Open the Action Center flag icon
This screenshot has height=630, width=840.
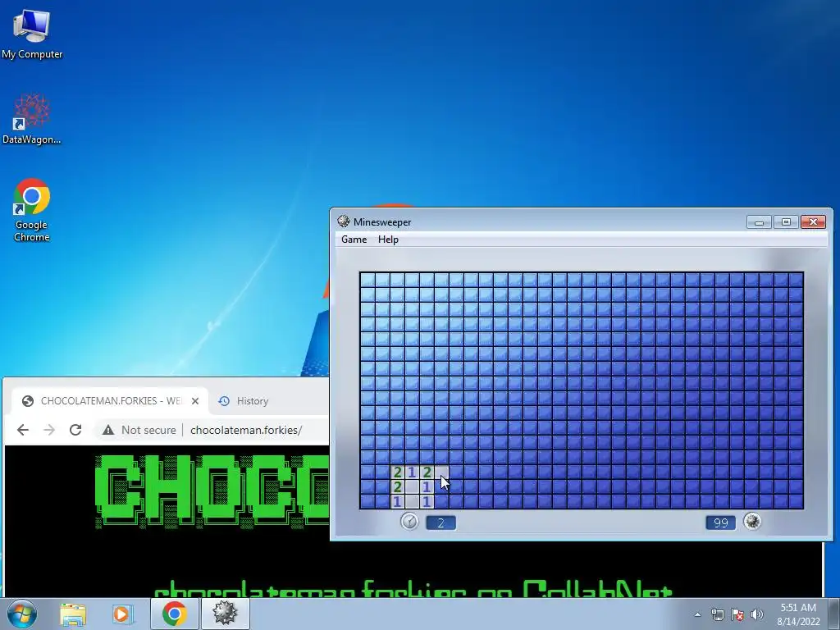pyautogui.click(x=737, y=614)
